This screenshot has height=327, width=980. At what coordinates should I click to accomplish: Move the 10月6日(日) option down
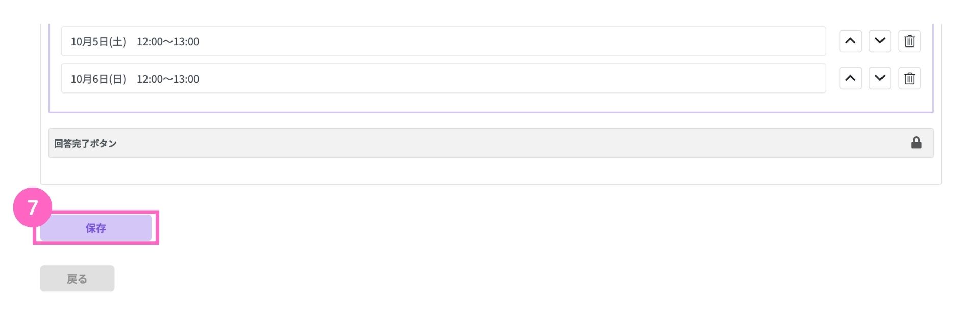click(x=880, y=78)
